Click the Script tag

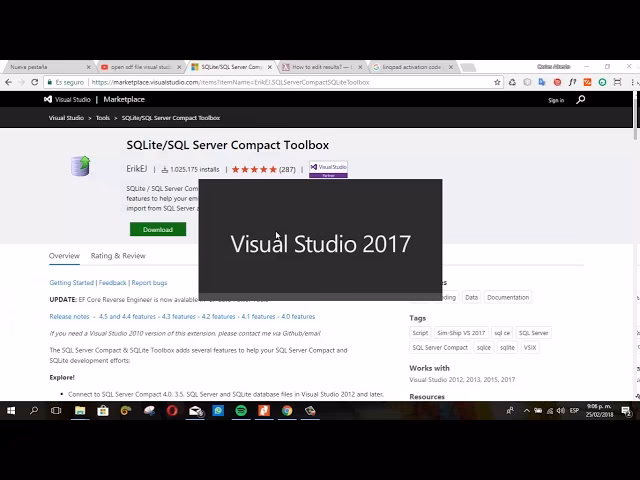pyautogui.click(x=420, y=333)
